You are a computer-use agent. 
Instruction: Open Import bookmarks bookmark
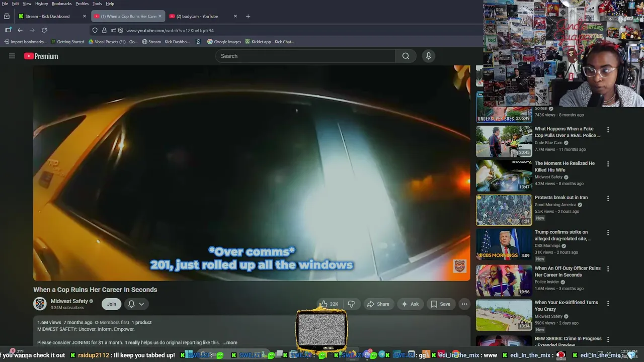25,42
